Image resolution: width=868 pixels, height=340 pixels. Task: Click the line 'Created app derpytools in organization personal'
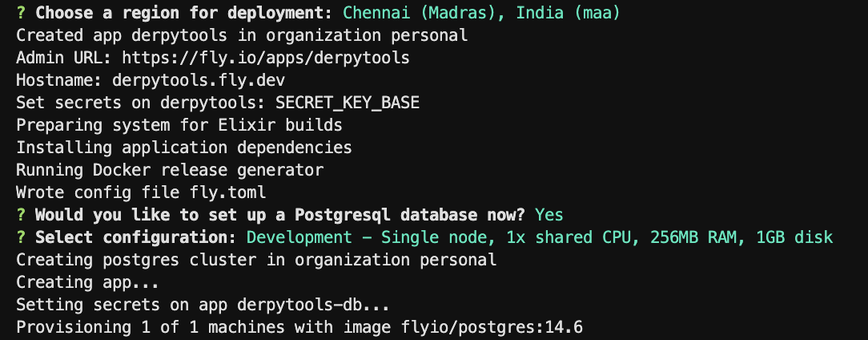tap(242, 35)
